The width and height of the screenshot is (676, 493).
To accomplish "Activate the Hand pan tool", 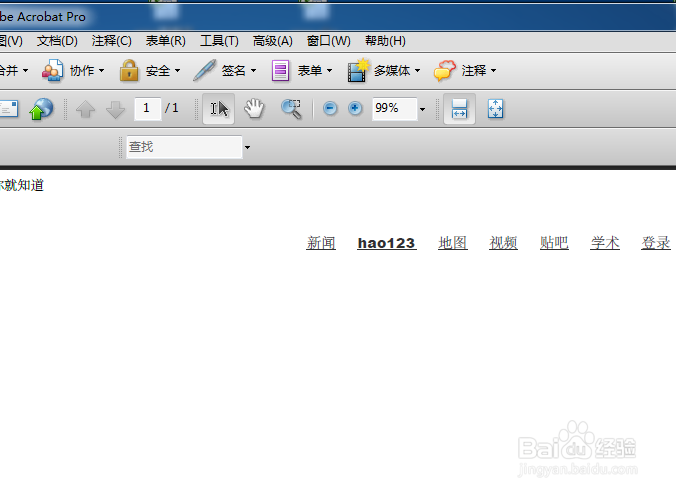I will point(254,108).
